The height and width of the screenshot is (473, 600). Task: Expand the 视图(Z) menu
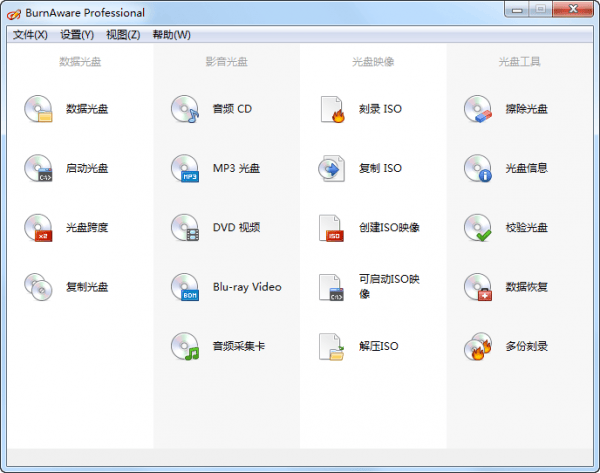(123, 35)
